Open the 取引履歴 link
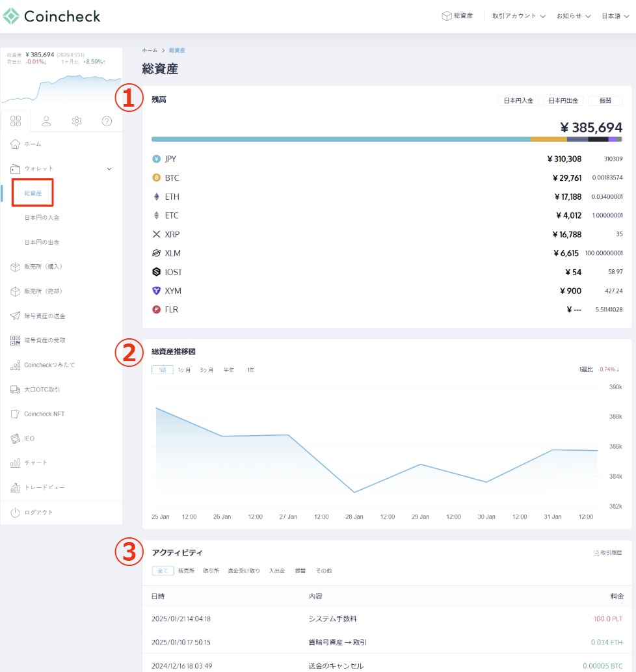 click(x=607, y=553)
